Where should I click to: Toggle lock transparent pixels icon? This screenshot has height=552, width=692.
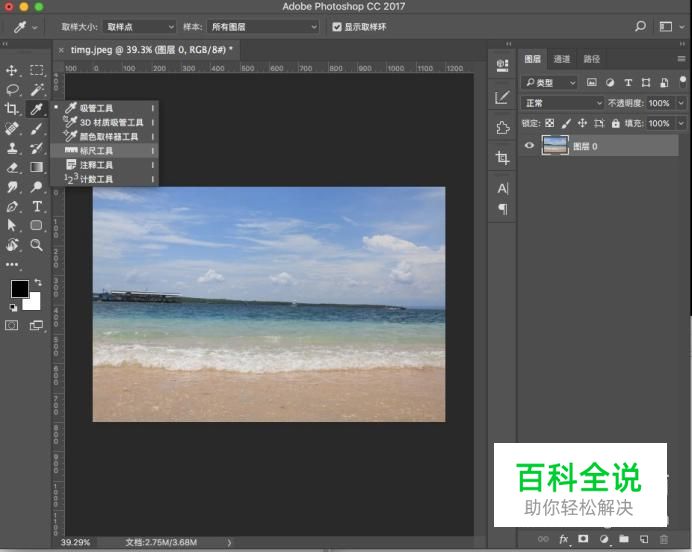[x=549, y=124]
